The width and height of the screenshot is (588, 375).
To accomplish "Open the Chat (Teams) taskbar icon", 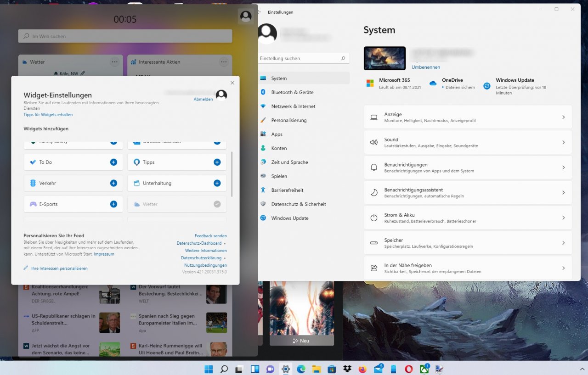I will 270,369.
